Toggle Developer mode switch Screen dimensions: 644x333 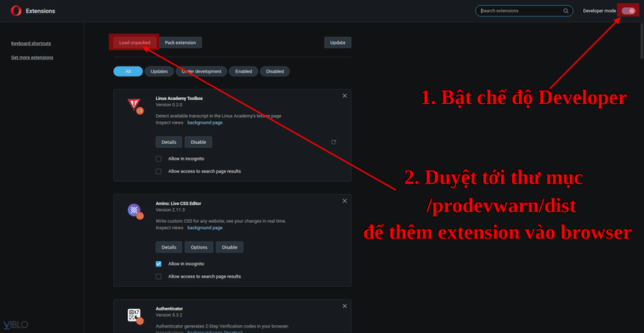tap(628, 11)
